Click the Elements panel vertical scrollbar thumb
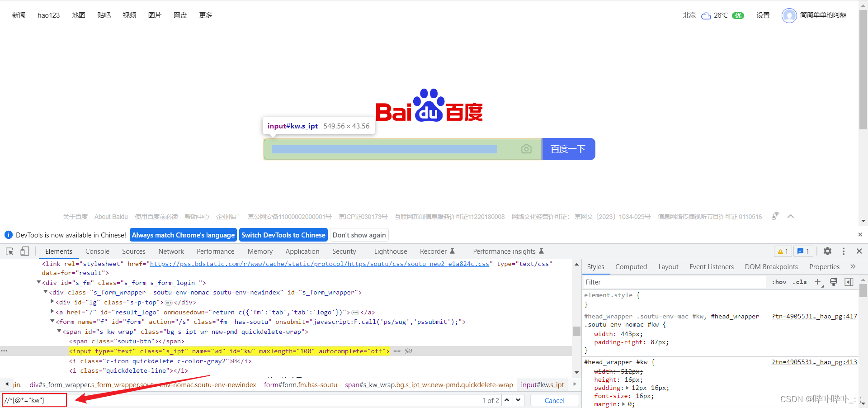Screen dimensions: 868x408 coord(576,331)
